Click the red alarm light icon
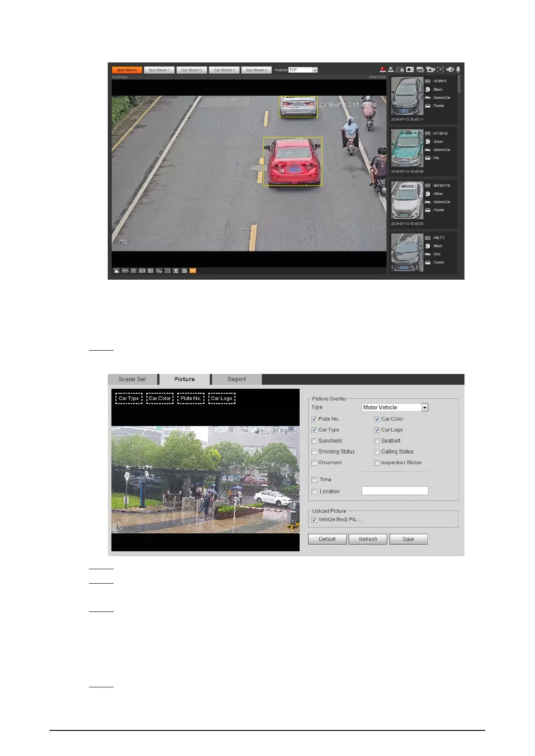Image resolution: width=535 pixels, height=756 pixels. pyautogui.click(x=383, y=70)
